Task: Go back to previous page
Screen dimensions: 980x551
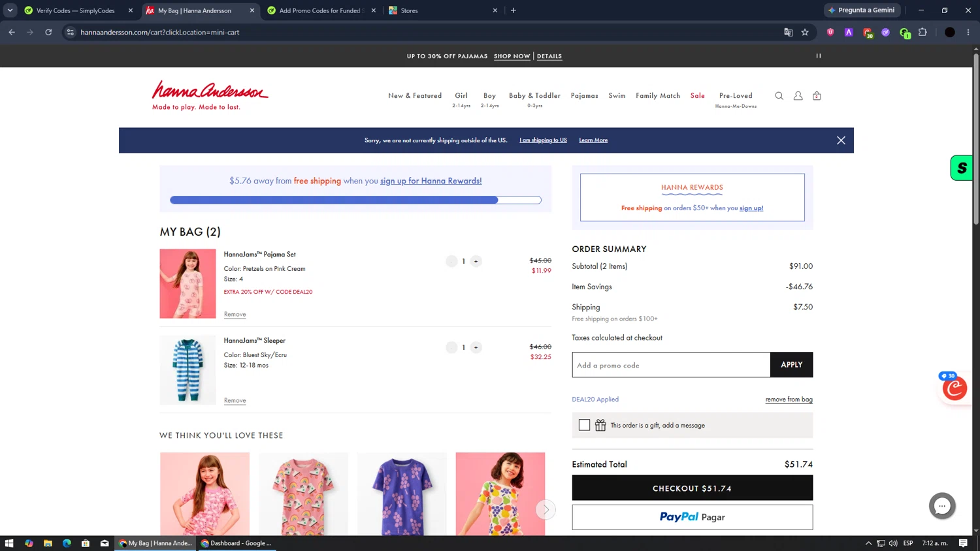Action: (12, 32)
